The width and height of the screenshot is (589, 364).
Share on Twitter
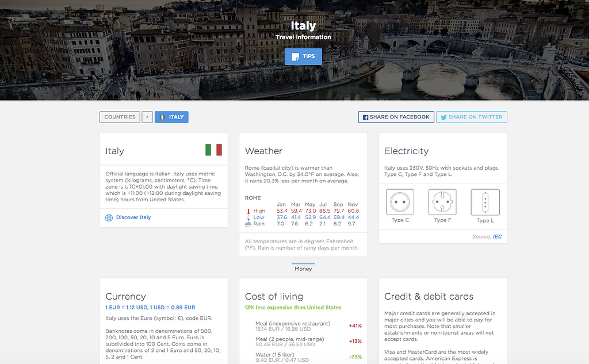(x=472, y=117)
